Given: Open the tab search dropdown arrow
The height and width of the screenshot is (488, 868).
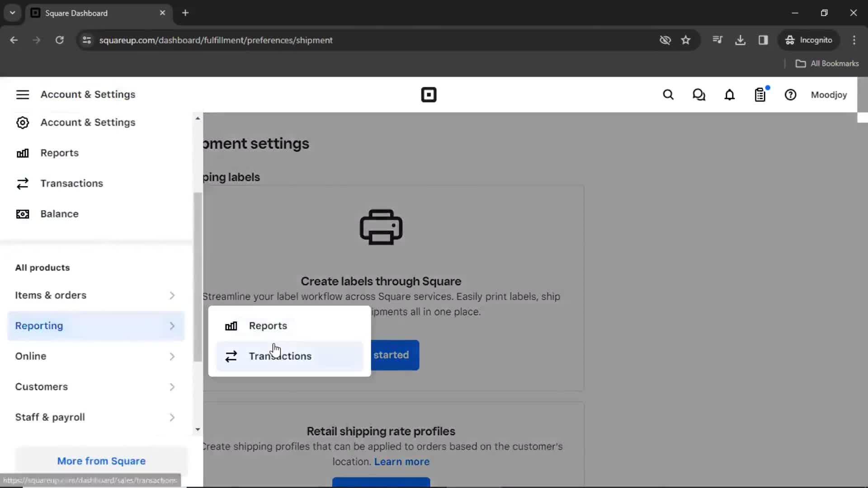Looking at the screenshot, I should pyautogui.click(x=13, y=13).
